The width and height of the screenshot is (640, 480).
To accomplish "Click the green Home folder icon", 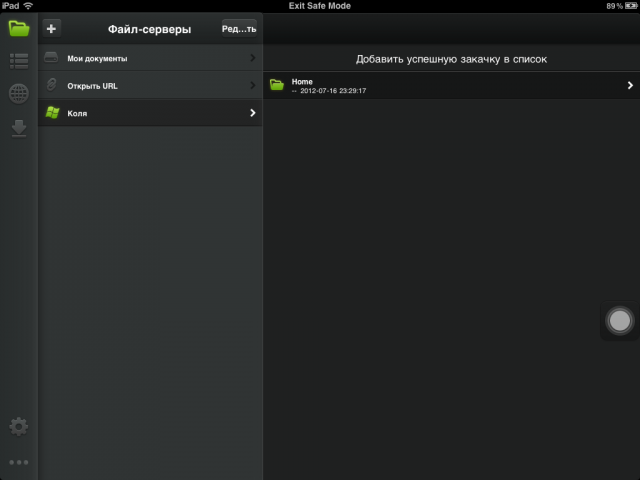I will click(x=277, y=84).
